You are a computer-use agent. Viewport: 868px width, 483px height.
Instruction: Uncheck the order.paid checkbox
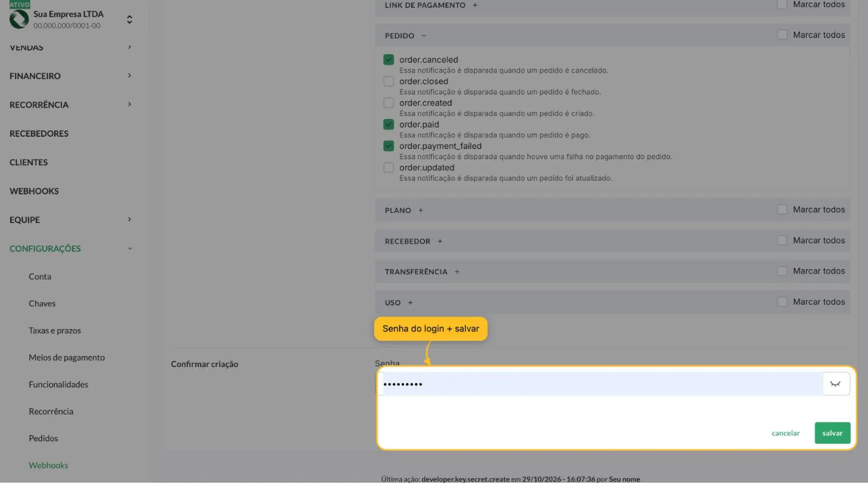(x=388, y=124)
